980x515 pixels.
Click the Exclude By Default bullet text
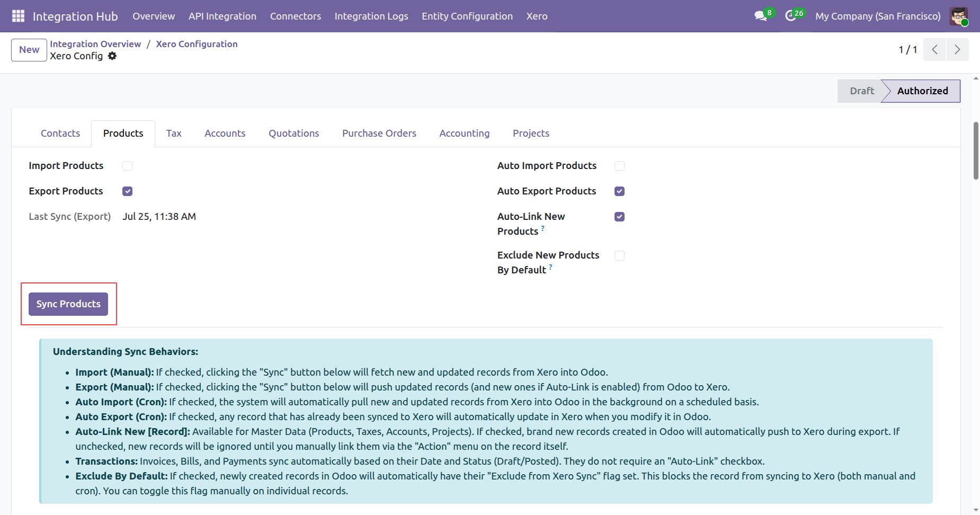point(495,484)
